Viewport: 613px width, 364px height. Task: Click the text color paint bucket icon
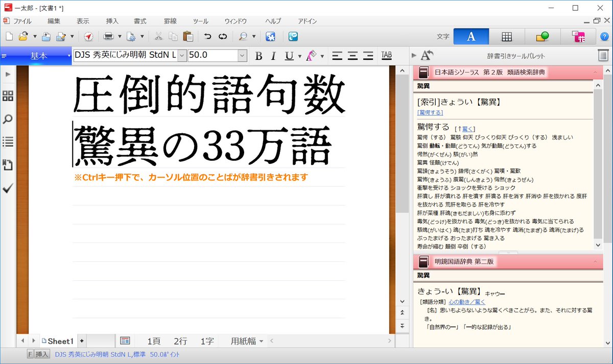click(x=311, y=56)
